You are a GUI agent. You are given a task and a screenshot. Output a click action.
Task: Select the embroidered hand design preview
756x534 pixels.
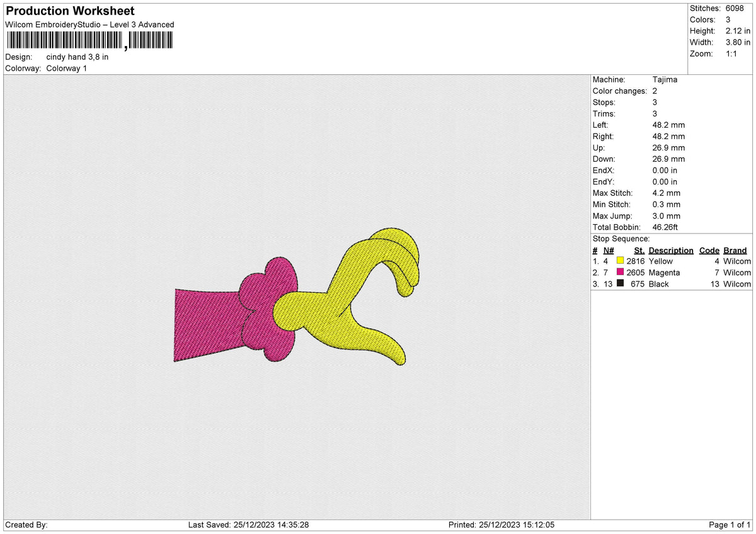(296, 298)
